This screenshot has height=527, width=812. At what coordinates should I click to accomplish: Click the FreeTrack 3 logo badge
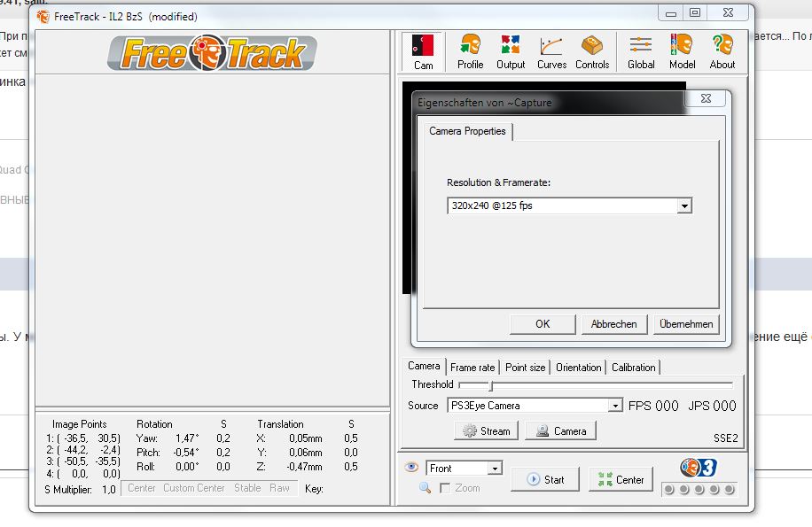point(699,468)
